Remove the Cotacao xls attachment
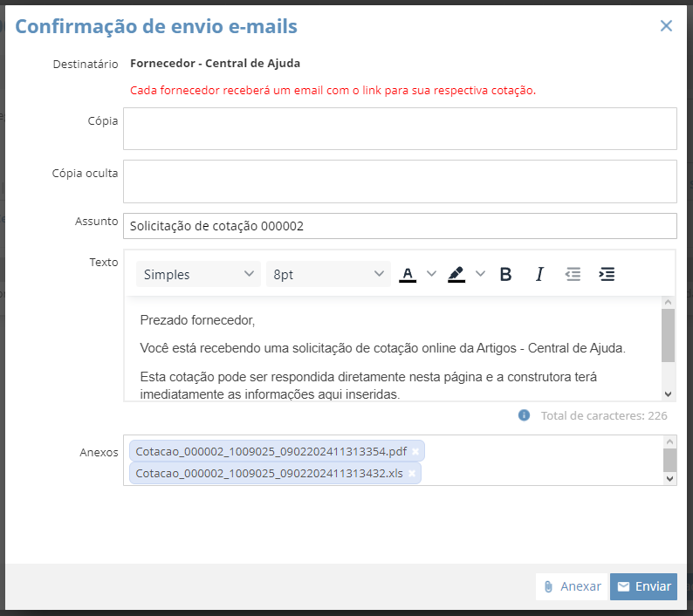 (412, 473)
